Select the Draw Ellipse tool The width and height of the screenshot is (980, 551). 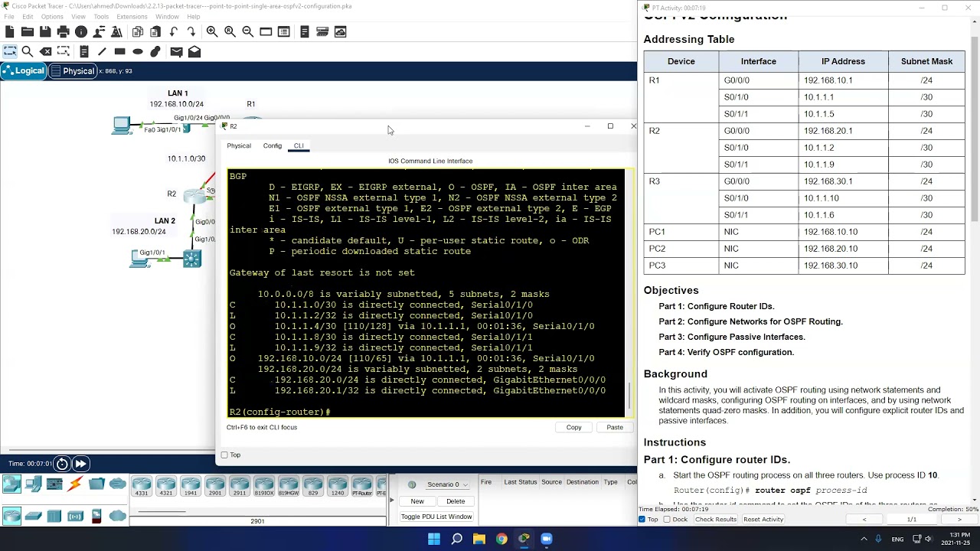tap(138, 51)
